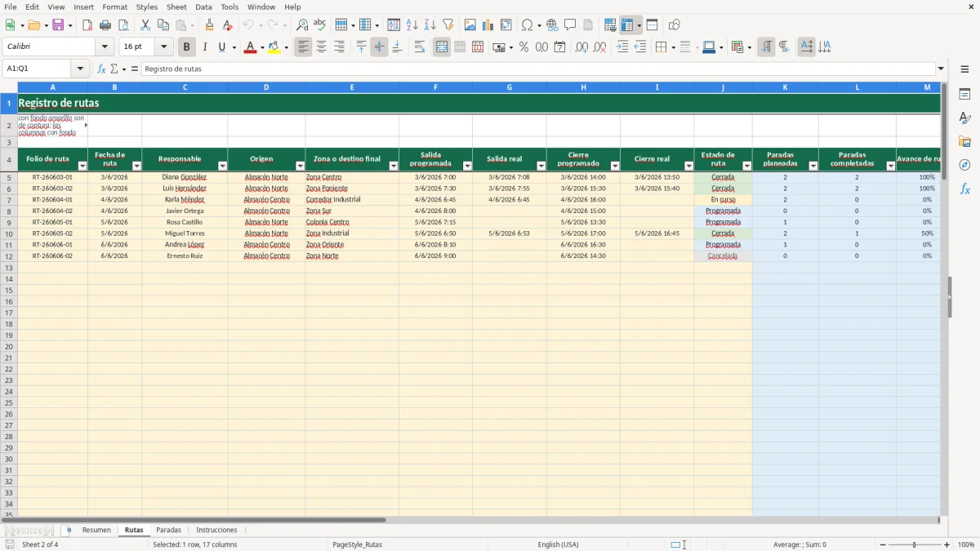Switch to the Resumen sheet tab
This screenshot has height=551, width=980.
tap(96, 530)
